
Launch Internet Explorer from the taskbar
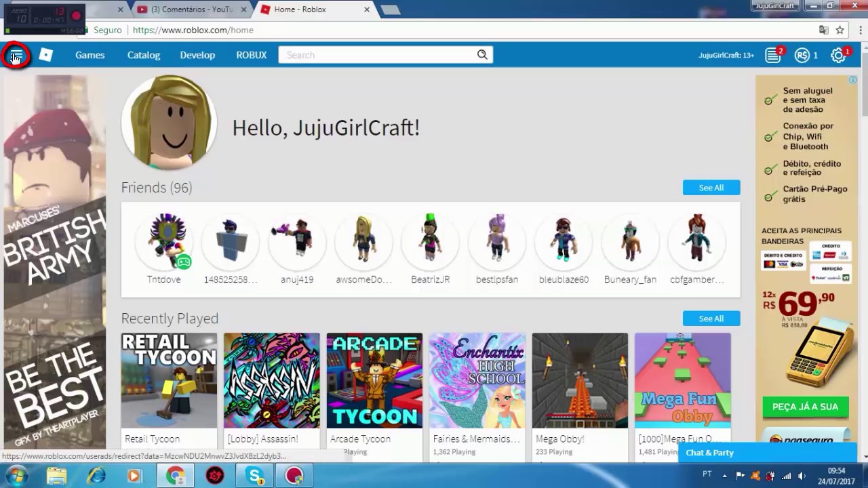(x=96, y=476)
